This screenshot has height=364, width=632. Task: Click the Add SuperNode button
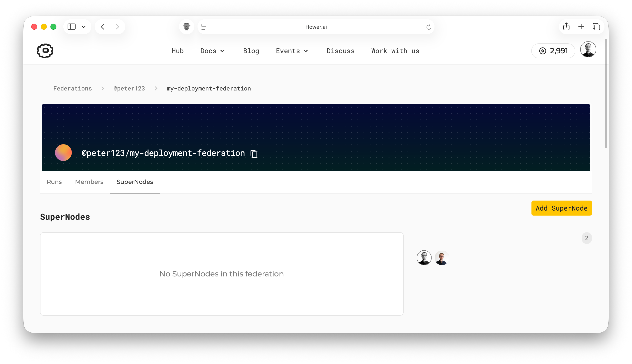tap(561, 208)
